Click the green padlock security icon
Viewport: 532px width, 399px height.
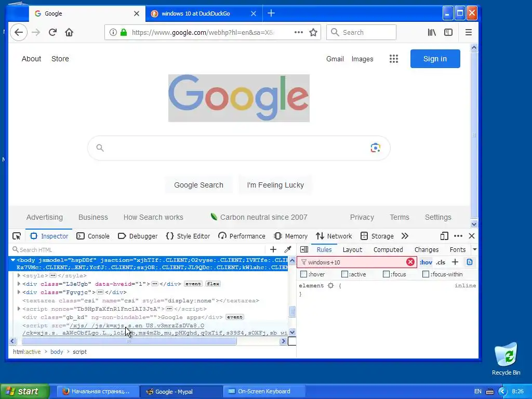point(124,32)
